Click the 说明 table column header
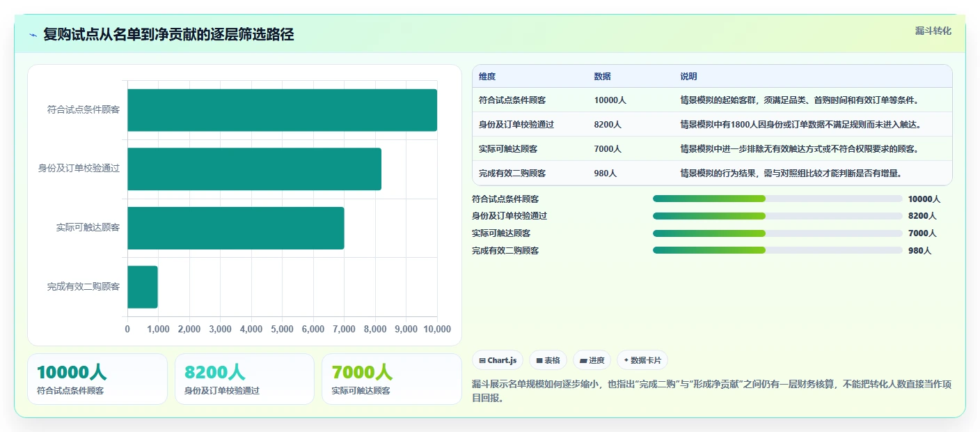 pos(688,77)
